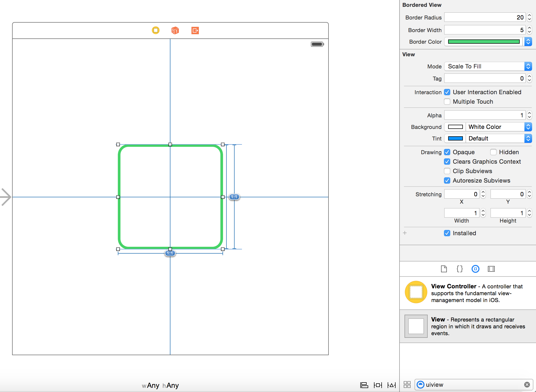
Task: Click the wAny hAny size class control
Action: (160, 385)
